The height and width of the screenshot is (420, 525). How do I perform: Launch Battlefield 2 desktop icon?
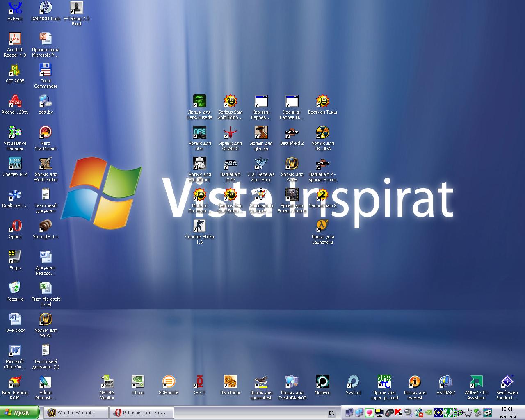click(x=292, y=132)
